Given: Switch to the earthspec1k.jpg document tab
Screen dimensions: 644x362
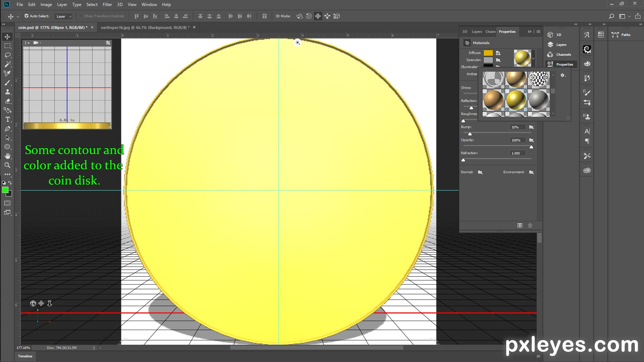Looking at the screenshot, I should 145,27.
